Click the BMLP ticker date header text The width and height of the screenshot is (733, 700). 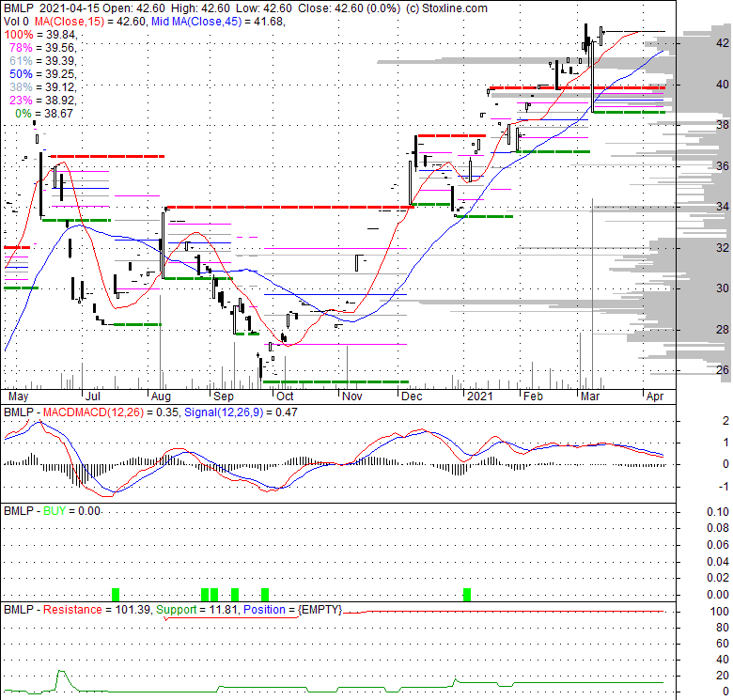(51, 8)
